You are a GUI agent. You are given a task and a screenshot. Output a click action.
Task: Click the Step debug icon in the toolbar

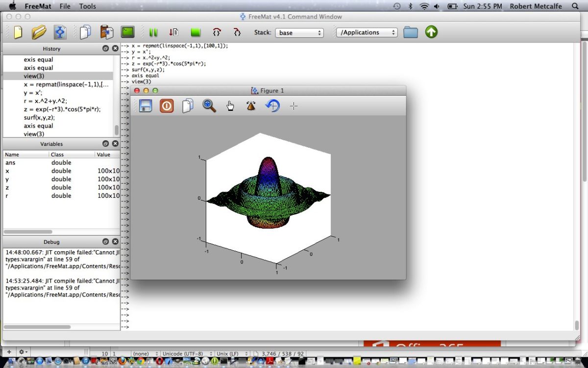click(x=173, y=32)
